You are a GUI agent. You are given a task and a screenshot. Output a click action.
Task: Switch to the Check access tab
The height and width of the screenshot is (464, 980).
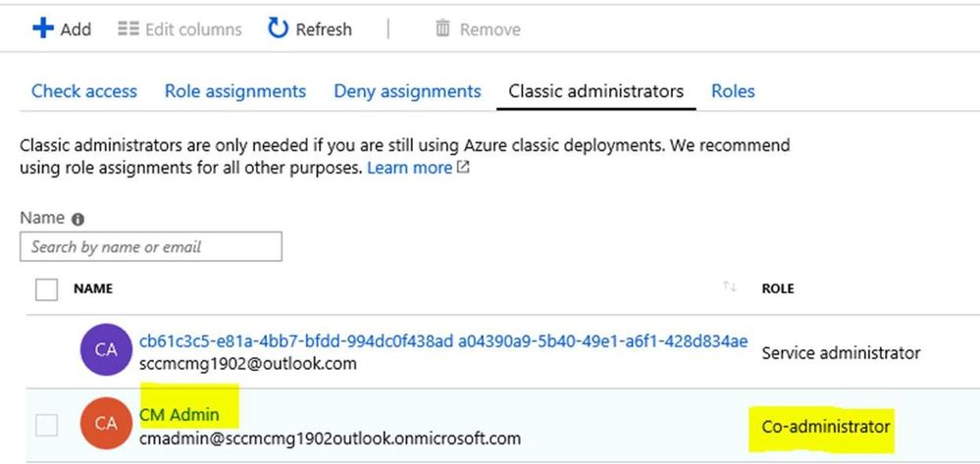tap(84, 91)
